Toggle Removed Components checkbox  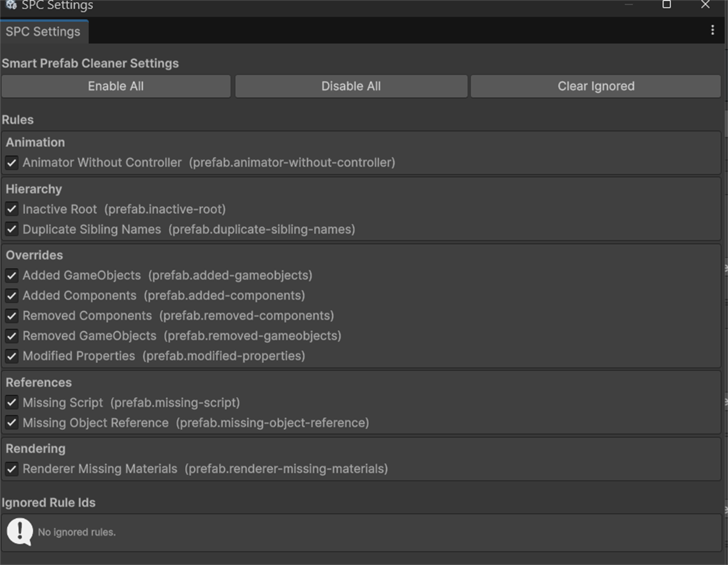pyautogui.click(x=12, y=316)
